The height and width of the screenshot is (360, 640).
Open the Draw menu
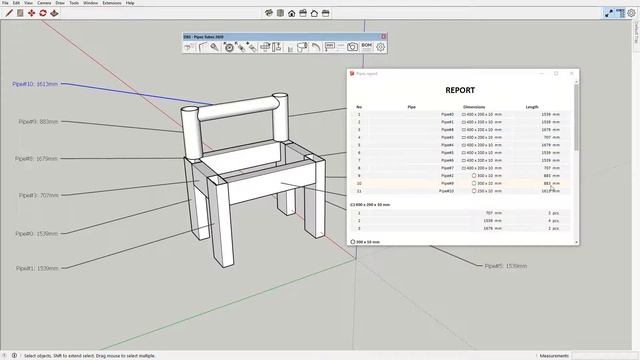tap(60, 3)
